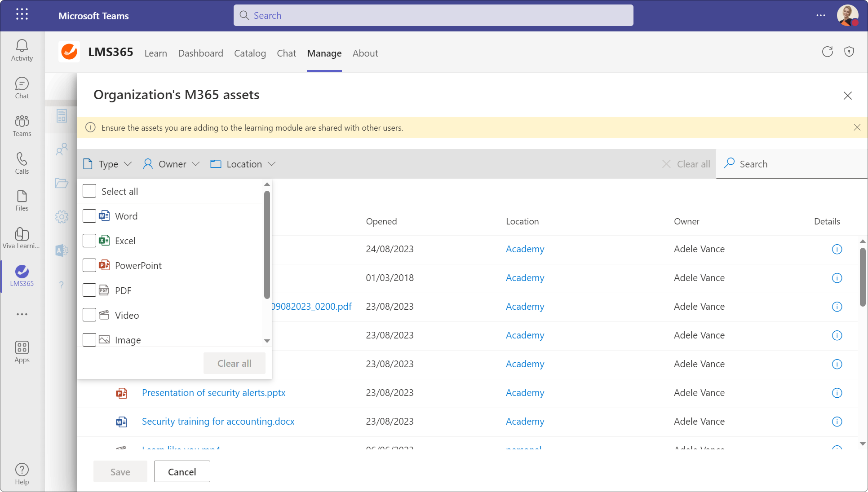
Task: Switch to the About tab
Action: (x=365, y=53)
